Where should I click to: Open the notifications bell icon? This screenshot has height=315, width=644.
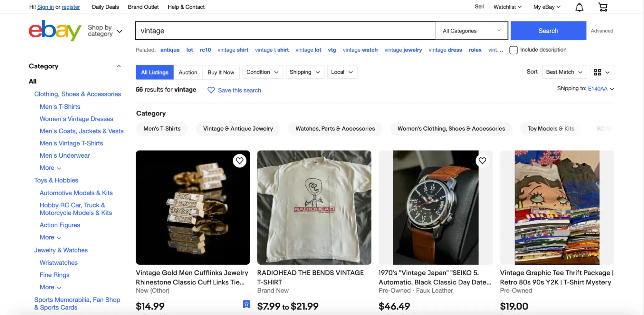tap(579, 7)
